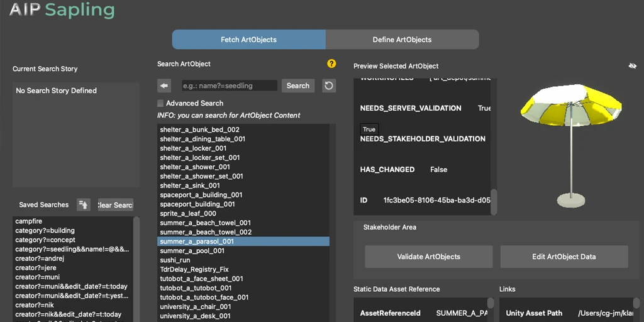This screenshot has width=644, height=322.
Task: Select university_a_chair_001 in the list
Action: point(243,306)
